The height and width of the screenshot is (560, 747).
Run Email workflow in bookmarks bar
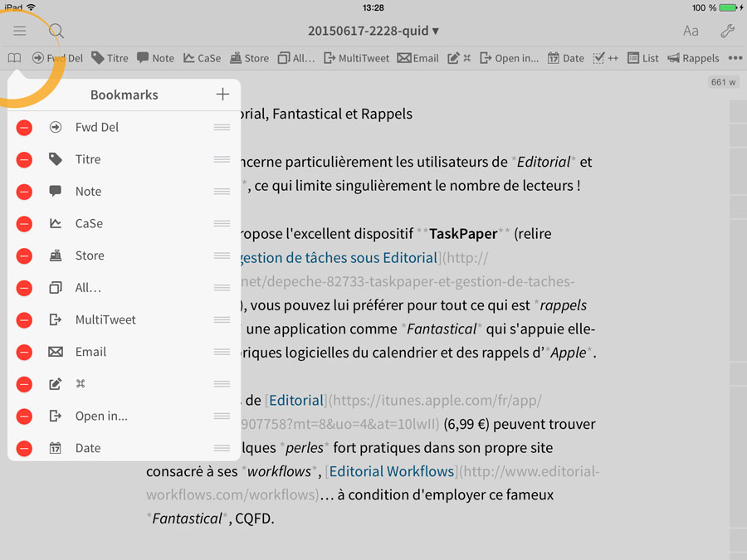pos(417,58)
